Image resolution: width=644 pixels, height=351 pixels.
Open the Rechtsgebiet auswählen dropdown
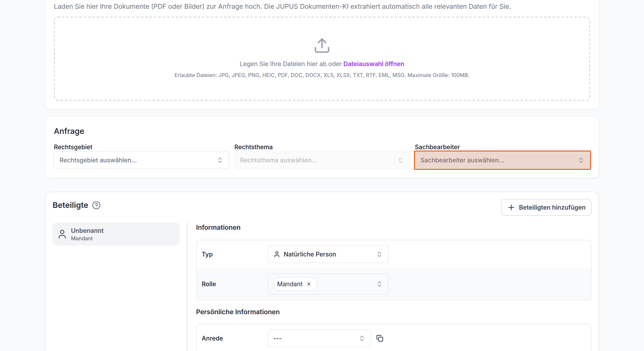pyautogui.click(x=142, y=160)
